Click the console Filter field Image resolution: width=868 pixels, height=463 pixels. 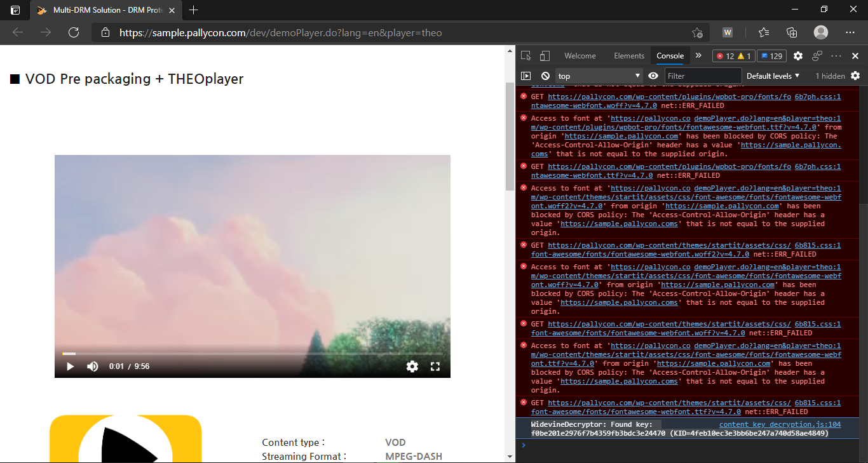click(x=703, y=76)
